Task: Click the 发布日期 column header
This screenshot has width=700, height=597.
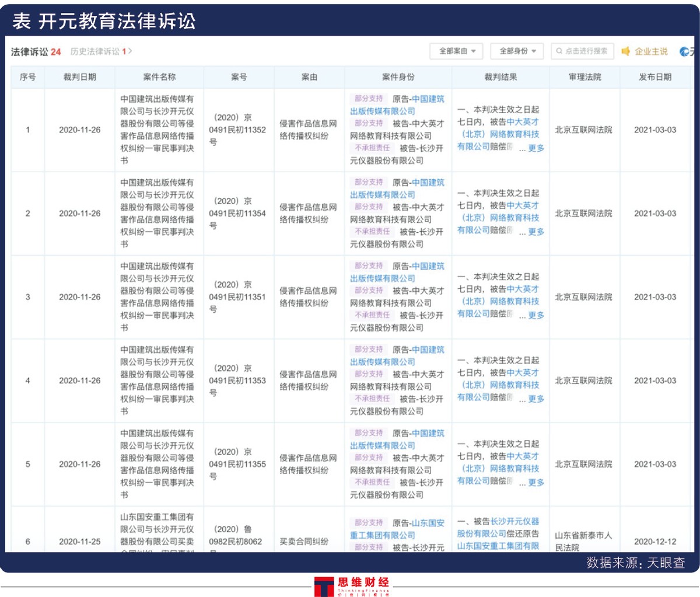Action: coord(655,77)
